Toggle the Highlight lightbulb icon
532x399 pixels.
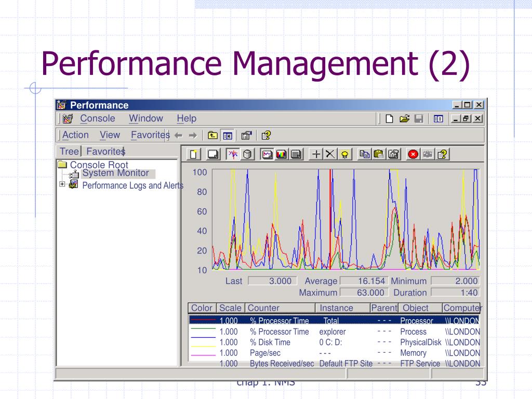(344, 154)
